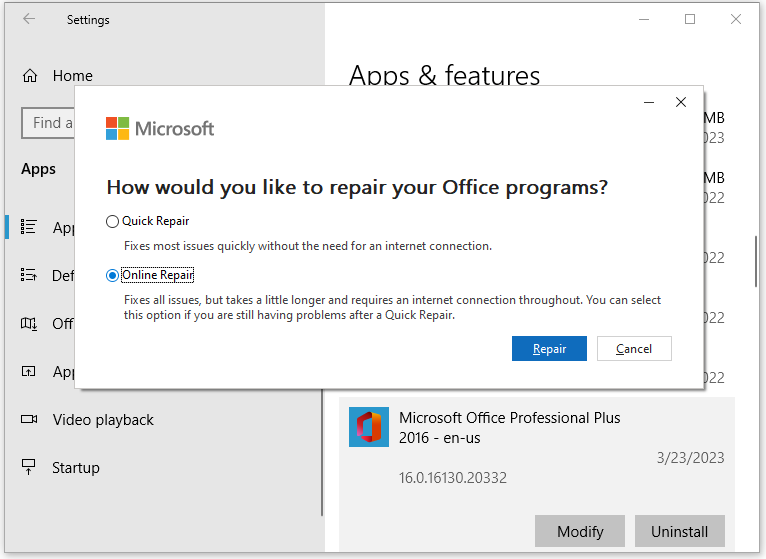Go to Settings Home
Image resolution: width=766 pixels, height=559 pixels.
click(x=72, y=76)
